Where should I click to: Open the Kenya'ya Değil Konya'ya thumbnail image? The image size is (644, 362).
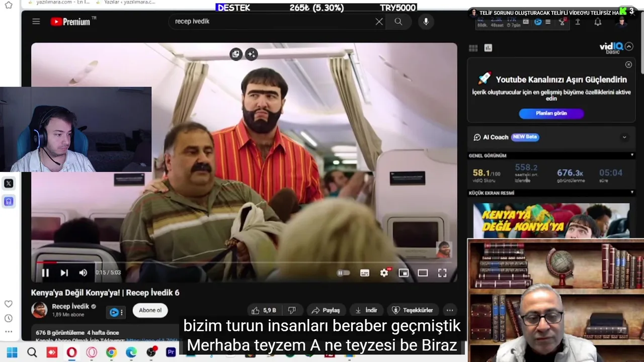(551, 221)
